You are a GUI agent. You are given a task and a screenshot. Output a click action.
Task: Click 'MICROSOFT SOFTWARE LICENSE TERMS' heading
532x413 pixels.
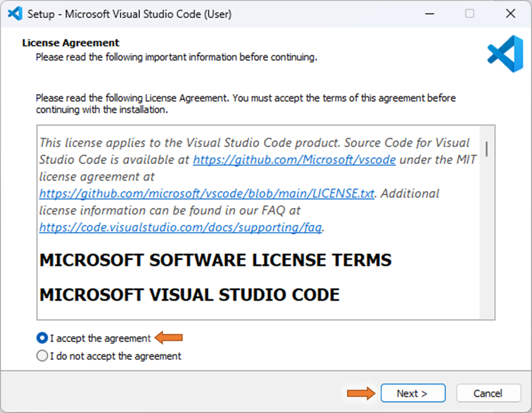coord(216,260)
